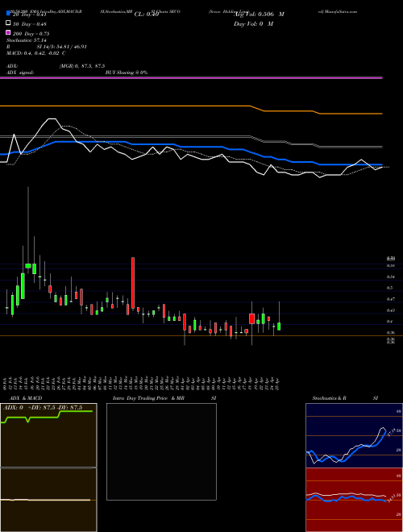Viewport: 403px width, 532px height.
Task: Click the 'Stochastics & R' panel title
Action: 330,398
